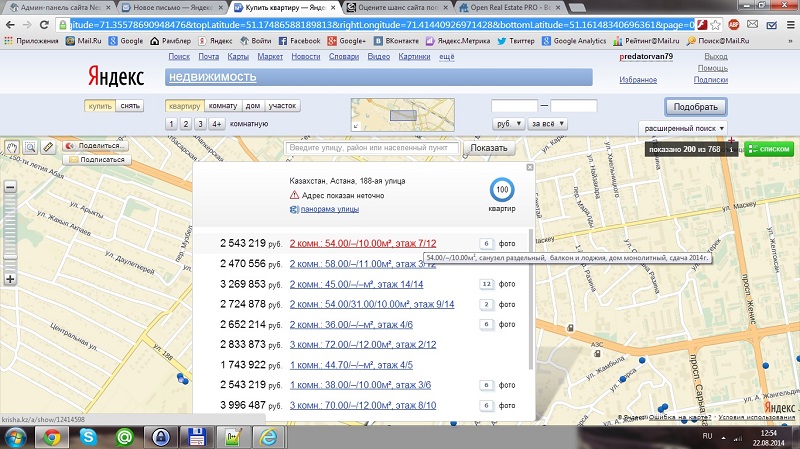Open the ВКонтакте bookmark
The image size is (800, 449).
coord(396,41)
